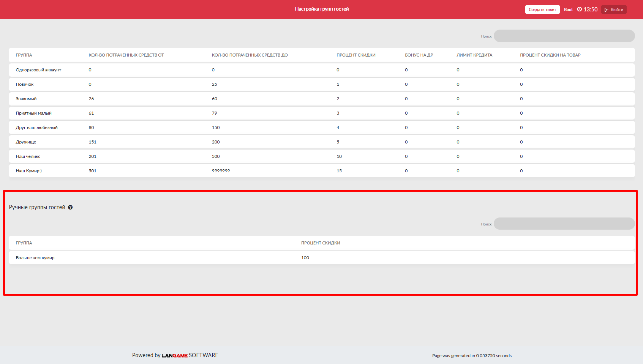Sort by КОЛ-ВО ПОТРАЧЕННЫХ СРЕДСТВ ОТ header
Viewport: 643px width, 364px height.
126,55
